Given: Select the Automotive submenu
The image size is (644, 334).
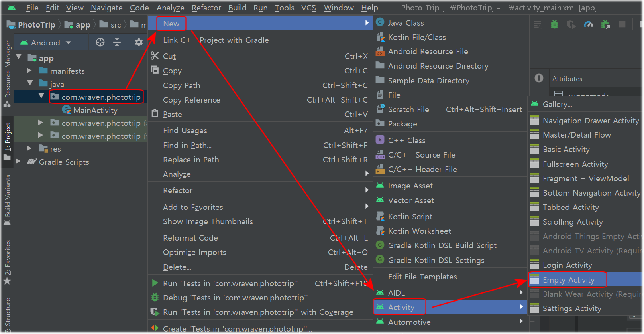Looking at the screenshot, I should click(x=450, y=322).
